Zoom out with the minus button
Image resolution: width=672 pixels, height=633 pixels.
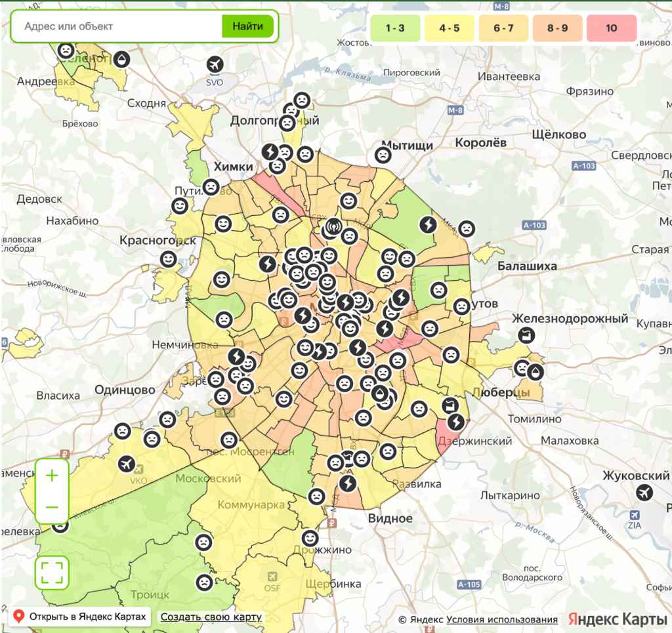52,507
